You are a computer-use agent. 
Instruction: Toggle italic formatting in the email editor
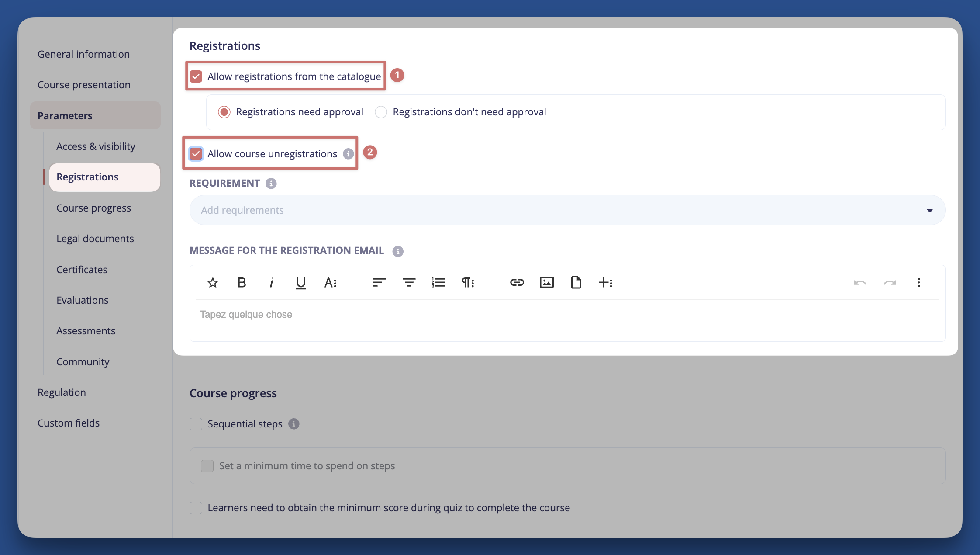pyautogui.click(x=271, y=283)
